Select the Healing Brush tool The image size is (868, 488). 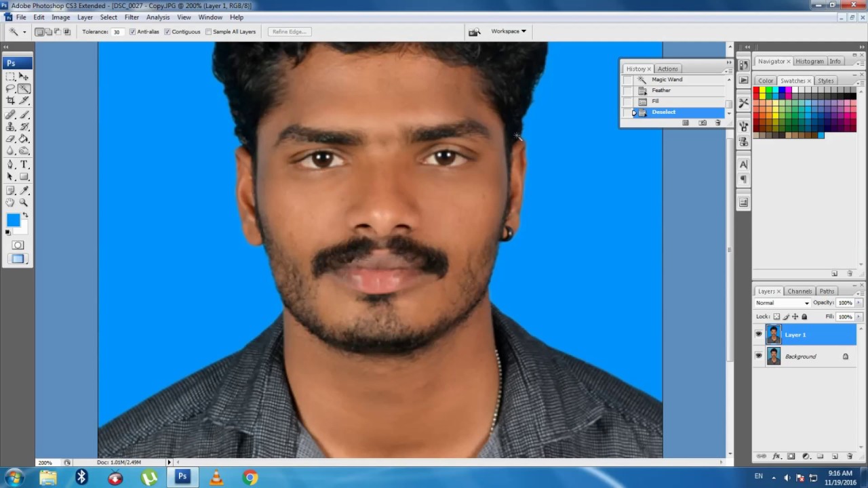(10, 115)
